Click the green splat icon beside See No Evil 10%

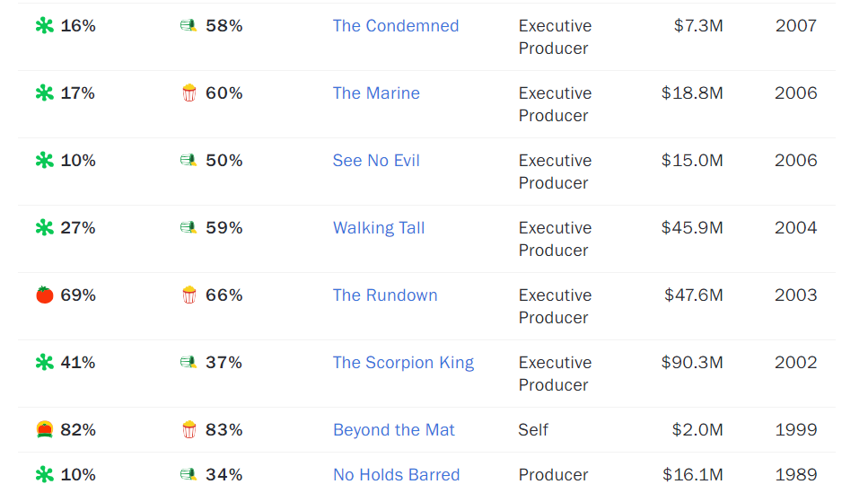(44, 160)
